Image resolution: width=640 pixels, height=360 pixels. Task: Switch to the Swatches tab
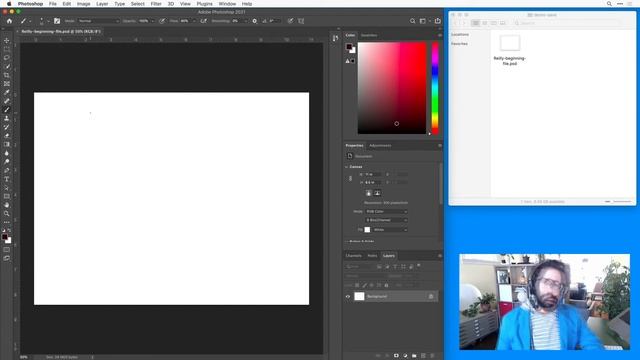369,36
